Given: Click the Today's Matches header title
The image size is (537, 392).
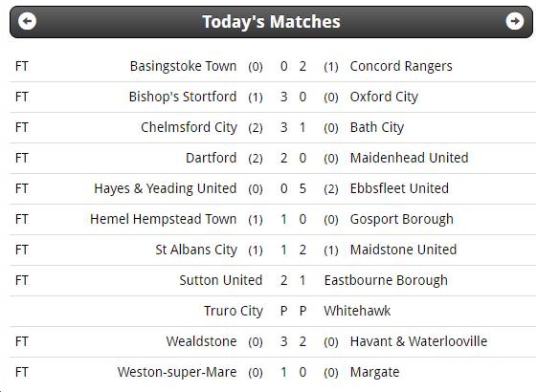Looking at the screenshot, I should click(271, 22).
